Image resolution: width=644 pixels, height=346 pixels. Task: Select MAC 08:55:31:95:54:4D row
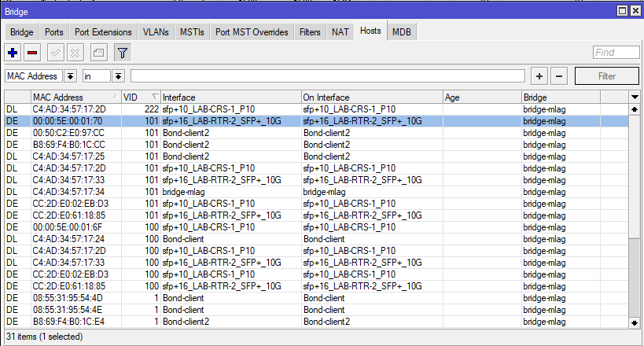(316, 298)
